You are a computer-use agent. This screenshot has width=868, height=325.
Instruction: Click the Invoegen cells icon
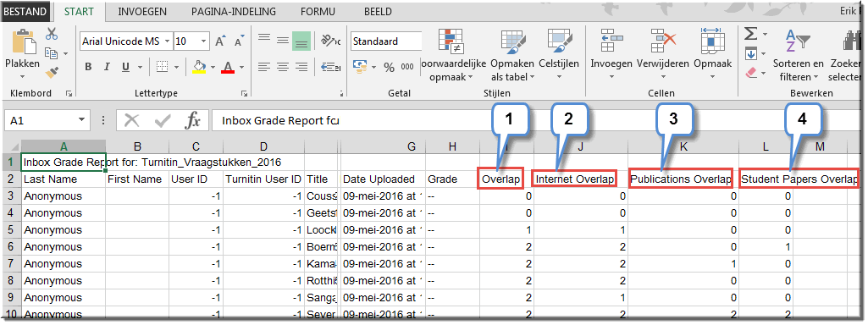coord(611,41)
